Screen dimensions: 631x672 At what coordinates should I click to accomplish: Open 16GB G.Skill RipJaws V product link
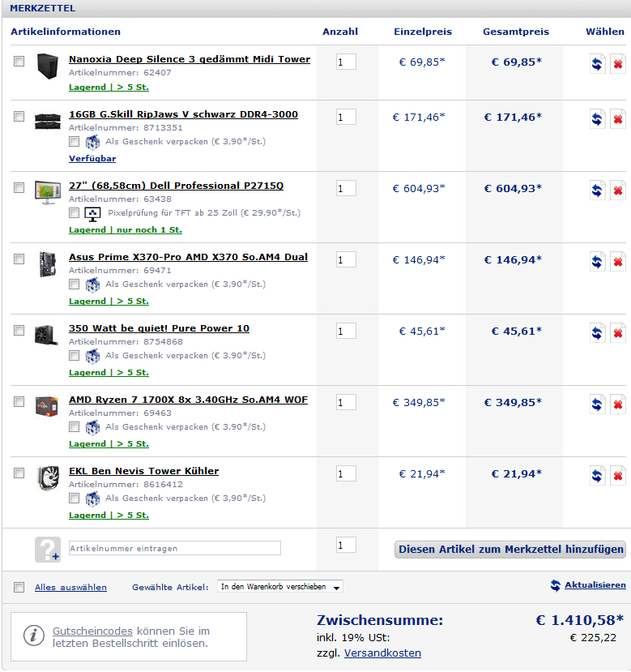(183, 114)
